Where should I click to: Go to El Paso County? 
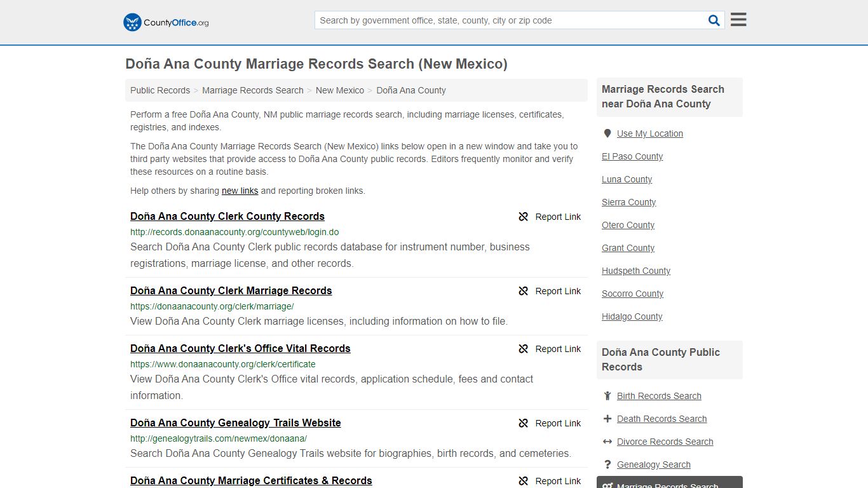[632, 156]
